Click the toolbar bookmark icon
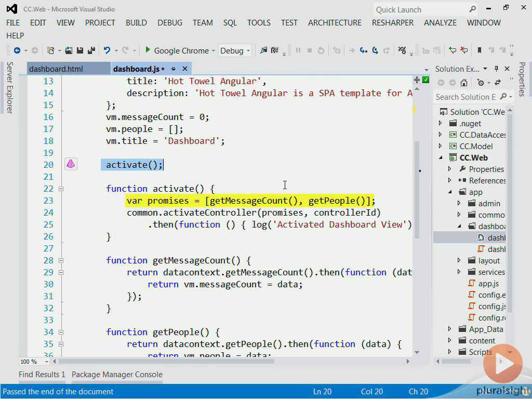 (x=479, y=50)
